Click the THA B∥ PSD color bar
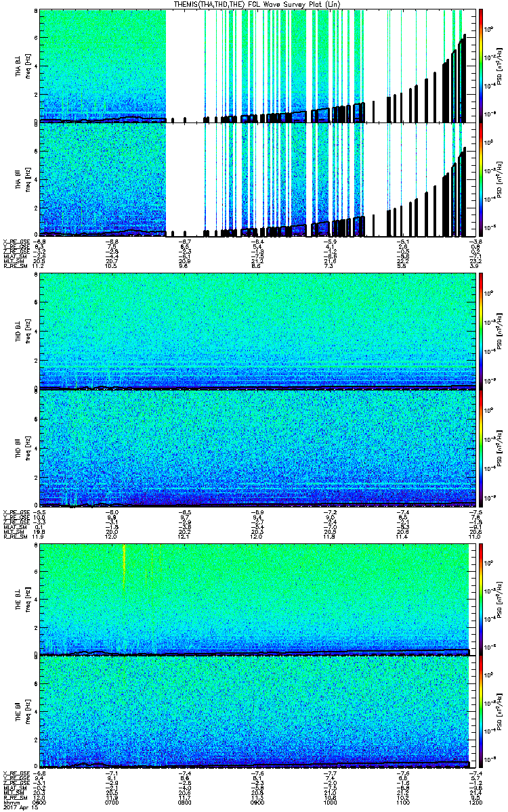The width and height of the screenshot is (508, 812). pyautogui.click(x=480, y=179)
